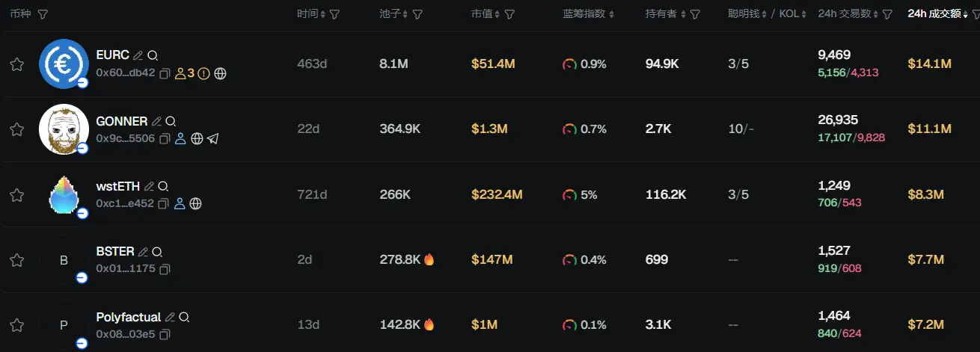980x352 pixels.
Task: Edit the Polyfactual name pencil icon
Action: point(170,317)
